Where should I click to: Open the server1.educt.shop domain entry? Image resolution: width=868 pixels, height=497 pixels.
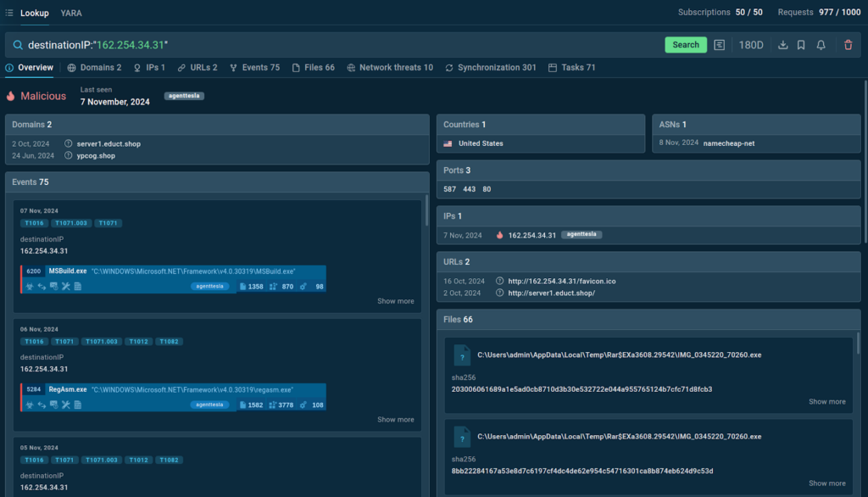coord(108,144)
